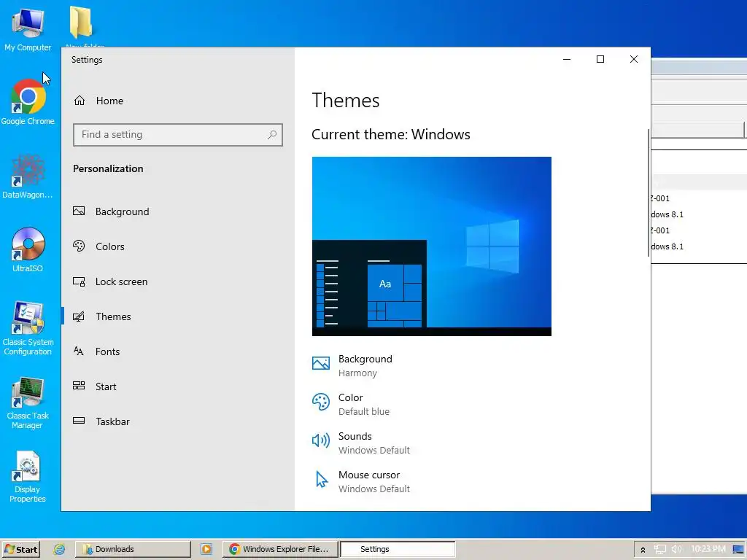Launch Google Chrome from the desktop
The height and width of the screenshot is (560, 747).
[x=28, y=102]
